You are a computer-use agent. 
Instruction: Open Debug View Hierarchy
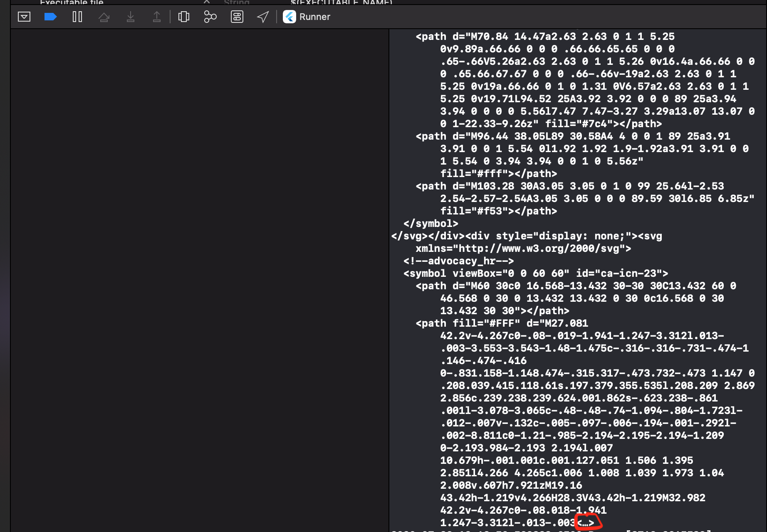[x=183, y=17]
